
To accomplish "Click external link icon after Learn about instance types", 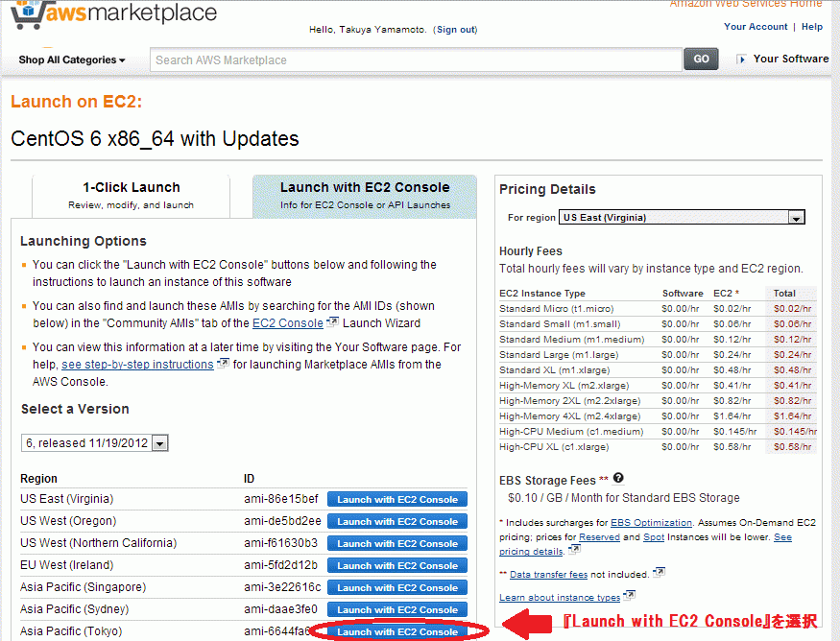I will point(630,596).
